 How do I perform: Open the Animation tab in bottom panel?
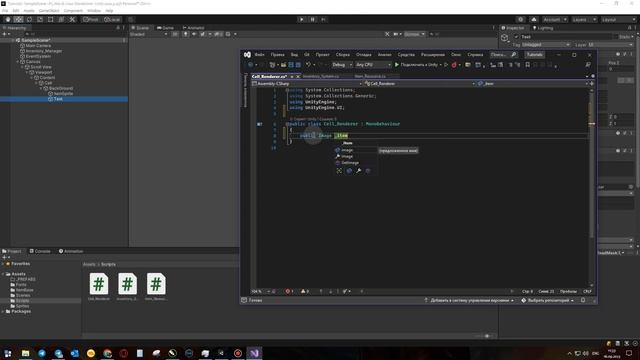(71, 251)
